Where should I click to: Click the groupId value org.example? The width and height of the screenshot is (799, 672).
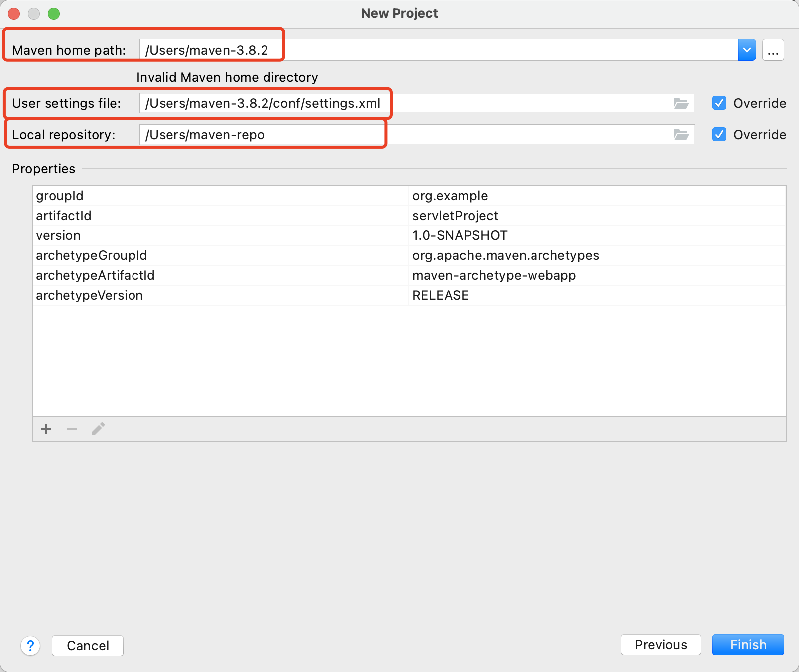(x=450, y=196)
